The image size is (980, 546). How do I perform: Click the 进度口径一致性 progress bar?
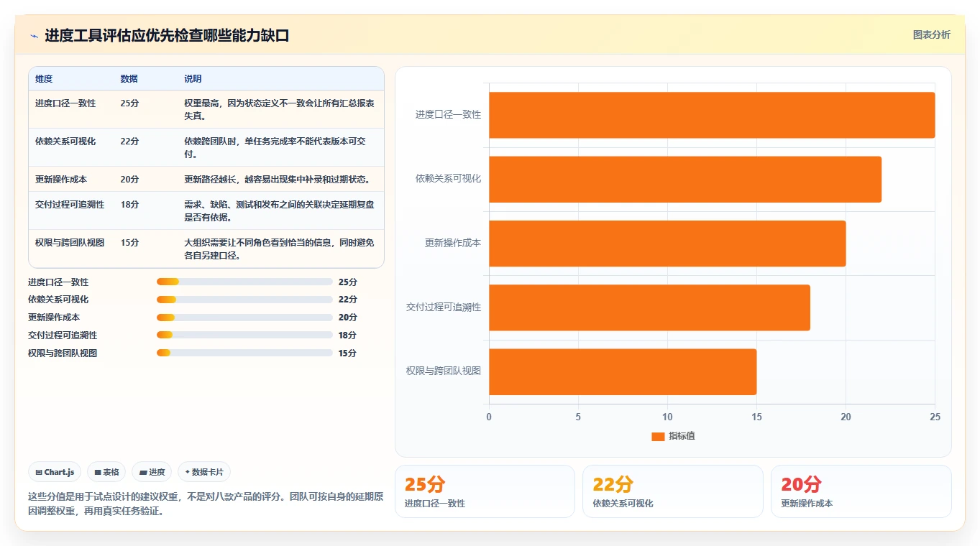[x=244, y=282]
